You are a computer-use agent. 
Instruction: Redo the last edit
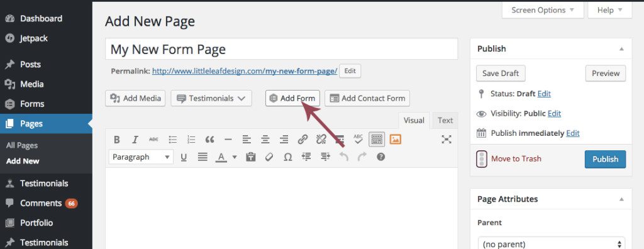click(x=362, y=157)
